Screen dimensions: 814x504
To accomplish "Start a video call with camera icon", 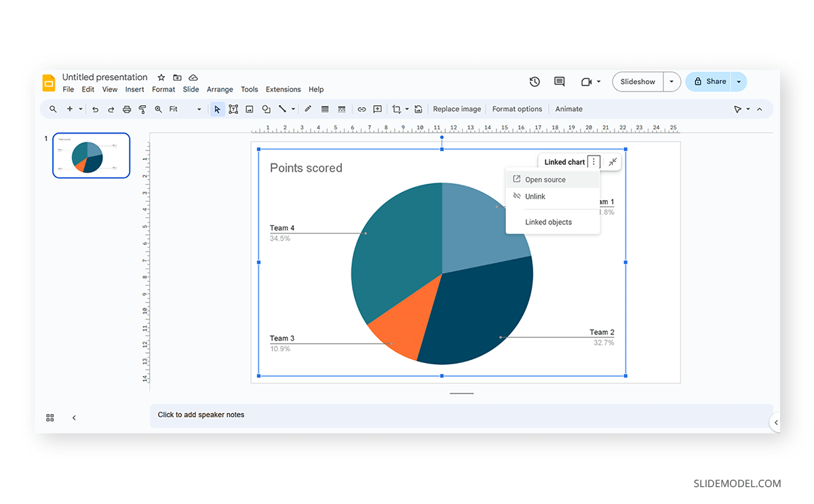I will 587,81.
